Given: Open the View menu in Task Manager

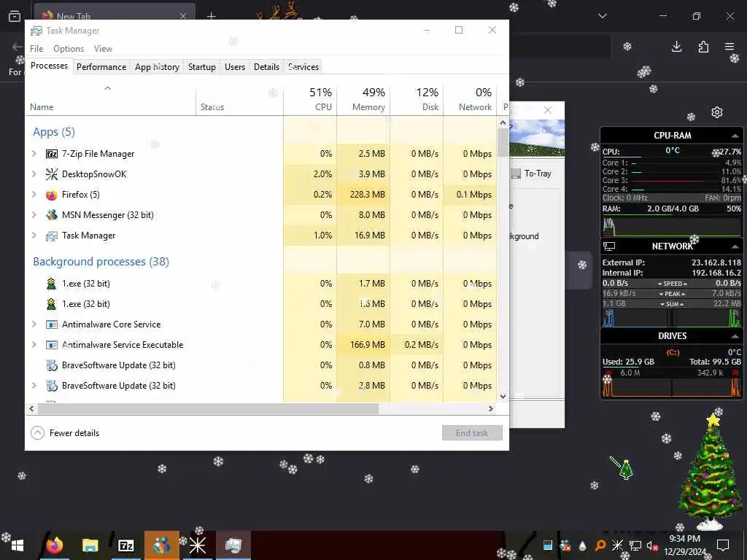Looking at the screenshot, I should click(x=103, y=49).
